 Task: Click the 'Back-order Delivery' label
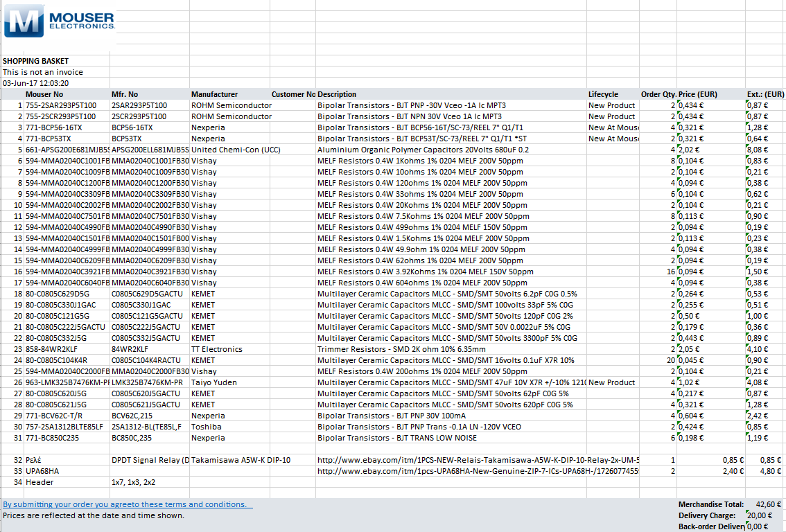point(711,526)
